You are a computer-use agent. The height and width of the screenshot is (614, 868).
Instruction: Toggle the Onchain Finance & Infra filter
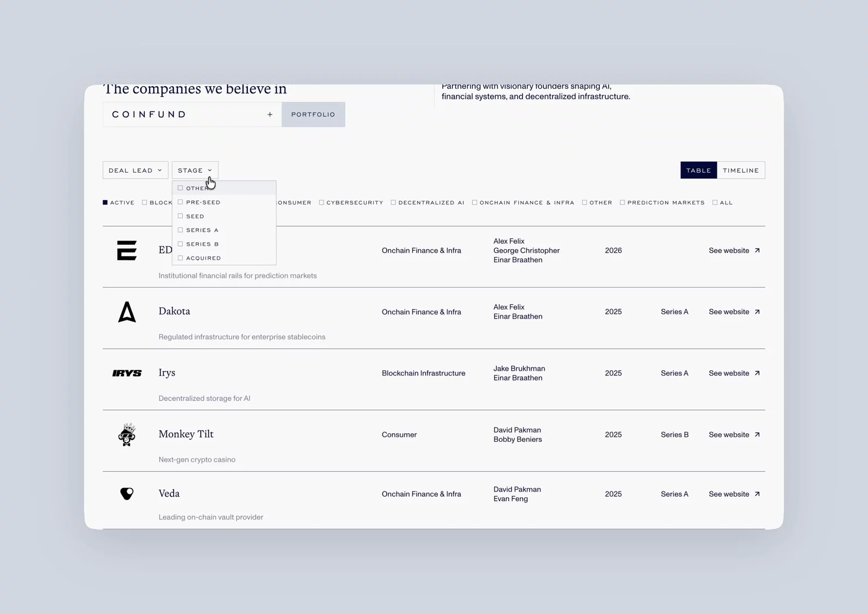point(475,202)
